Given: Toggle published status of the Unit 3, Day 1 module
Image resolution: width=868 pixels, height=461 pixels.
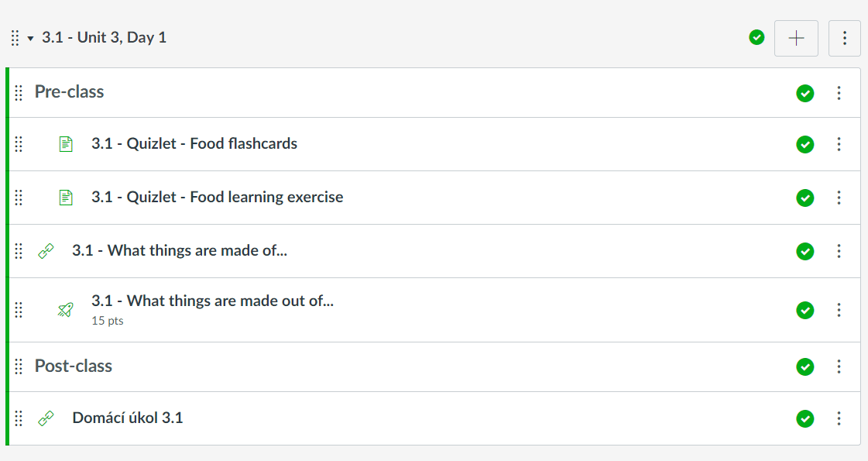Looking at the screenshot, I should pyautogui.click(x=757, y=37).
